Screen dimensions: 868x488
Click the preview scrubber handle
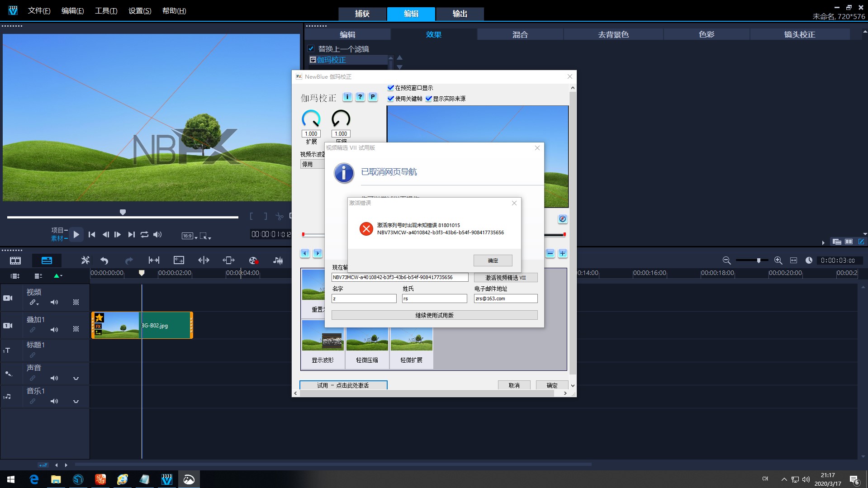point(123,212)
